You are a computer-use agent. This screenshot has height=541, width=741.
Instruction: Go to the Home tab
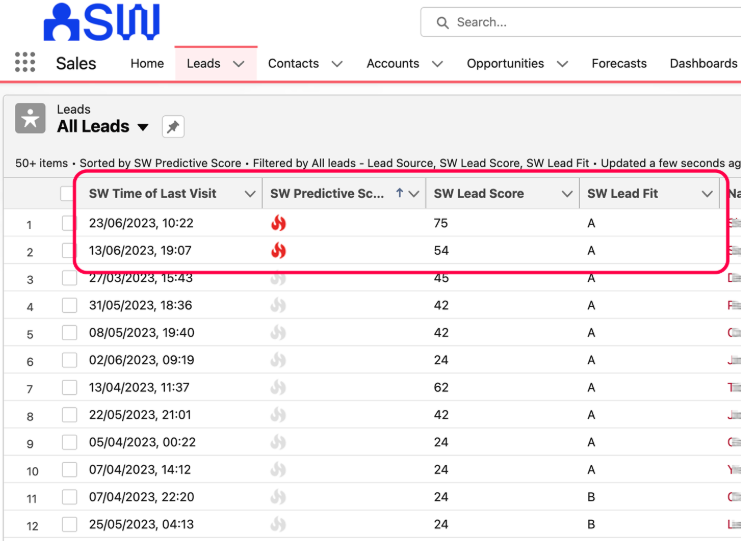(x=147, y=63)
